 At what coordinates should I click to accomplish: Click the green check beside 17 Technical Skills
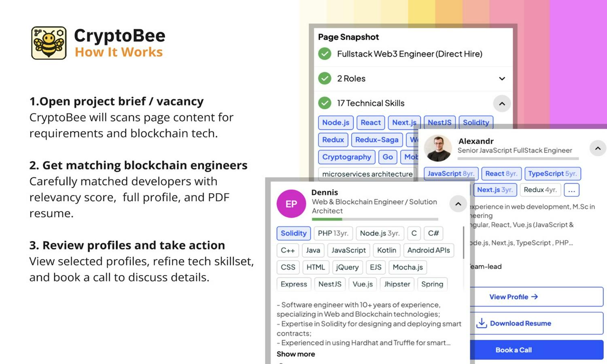pos(325,103)
